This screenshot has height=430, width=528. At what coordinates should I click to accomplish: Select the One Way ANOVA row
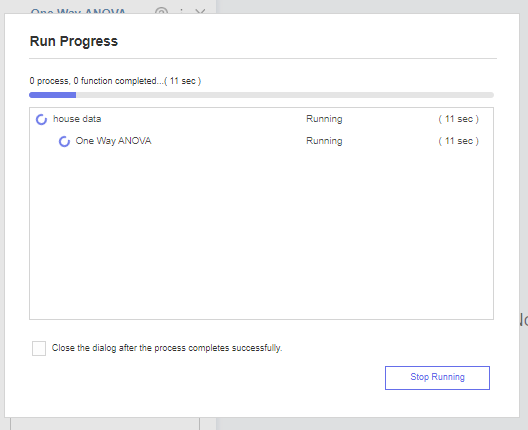(261, 141)
